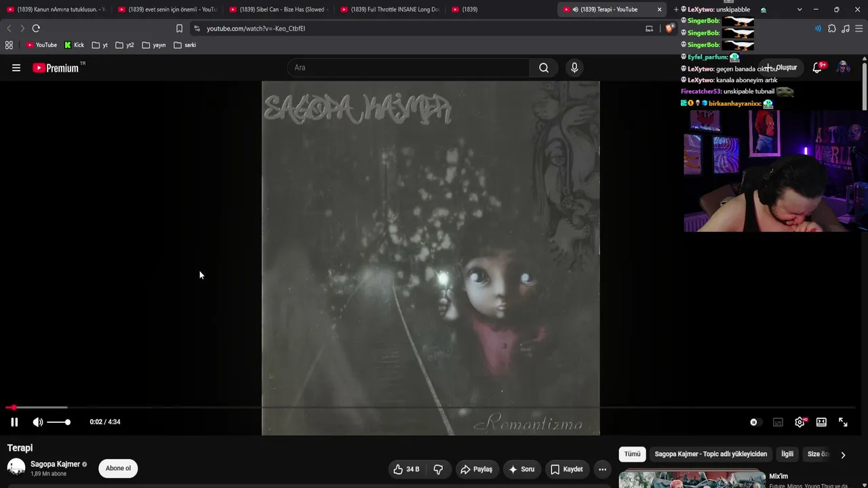Click the address bar URL

(256, 28)
